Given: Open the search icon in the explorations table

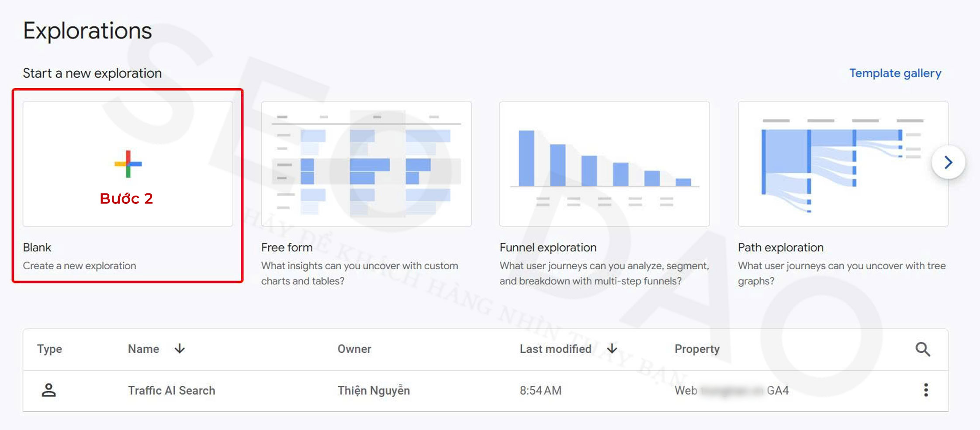Looking at the screenshot, I should pyautogui.click(x=922, y=349).
